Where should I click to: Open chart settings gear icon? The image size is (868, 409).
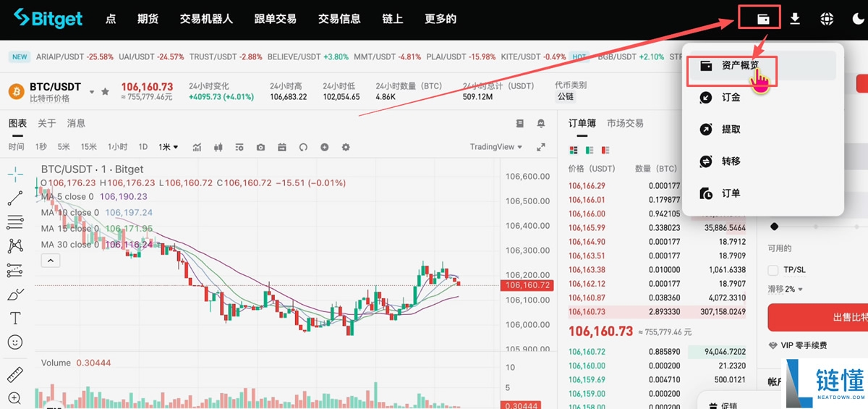(x=346, y=147)
